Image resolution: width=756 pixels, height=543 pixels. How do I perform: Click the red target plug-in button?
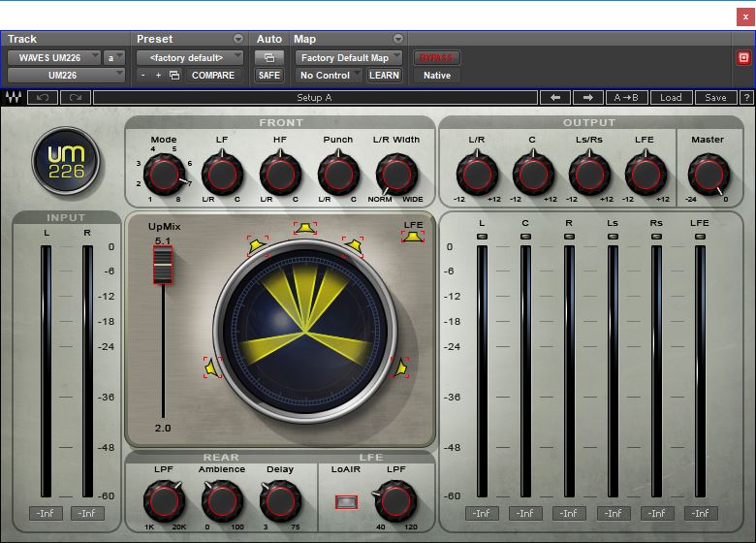click(744, 58)
